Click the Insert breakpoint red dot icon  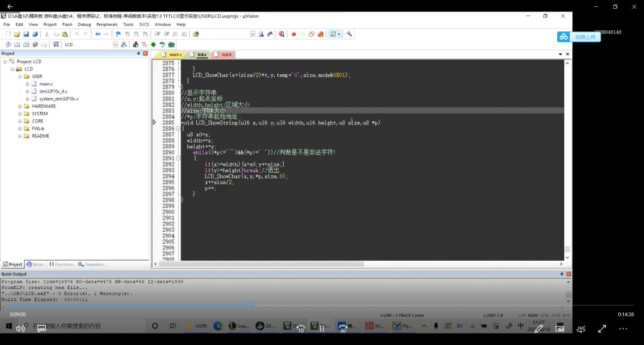pos(293,34)
